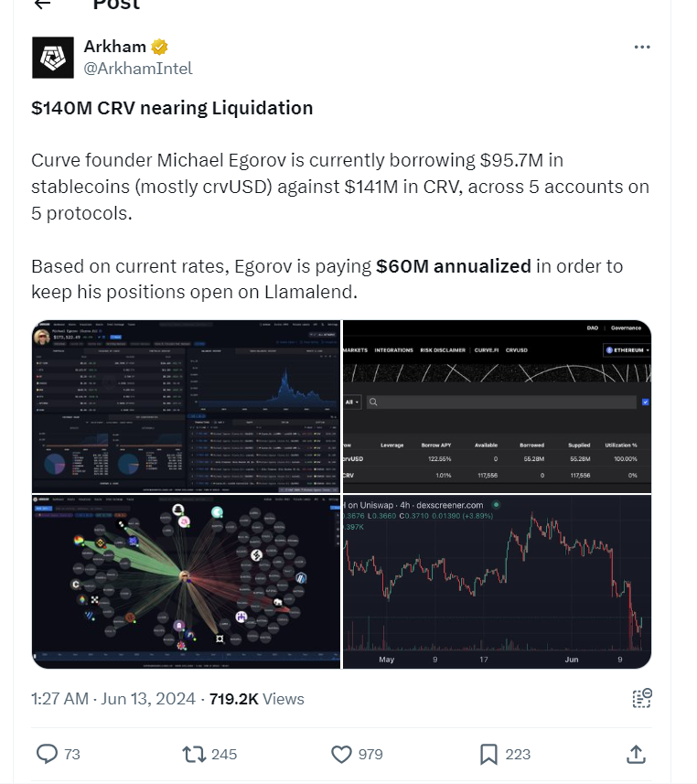Expand the Ethereum network dropdown
This screenshot has height=784, width=697.
tap(627, 349)
